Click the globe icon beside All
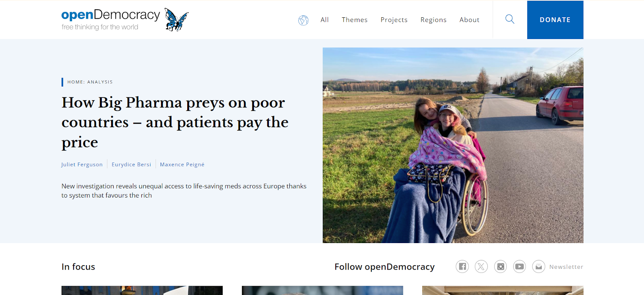This screenshot has width=644, height=295. tap(303, 20)
